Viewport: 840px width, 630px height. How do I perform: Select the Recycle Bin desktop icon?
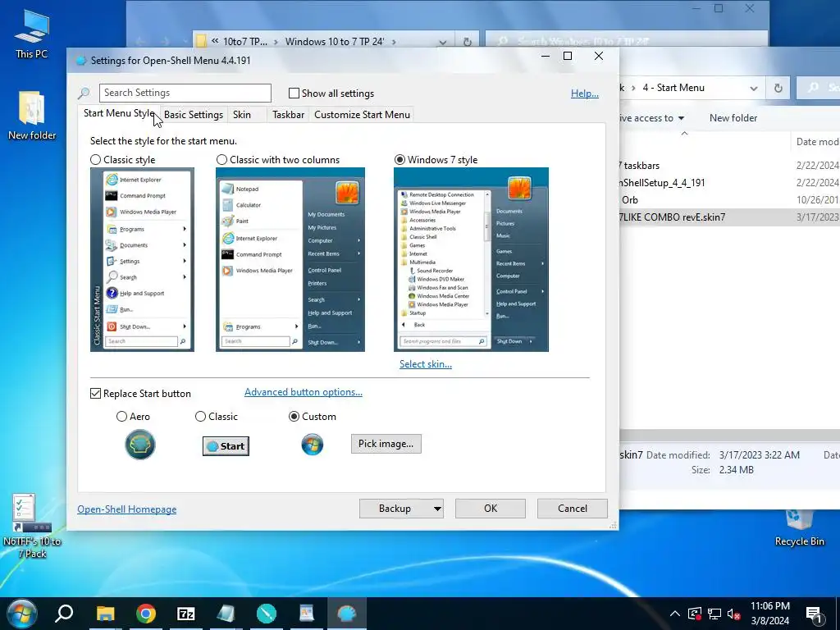tap(799, 527)
